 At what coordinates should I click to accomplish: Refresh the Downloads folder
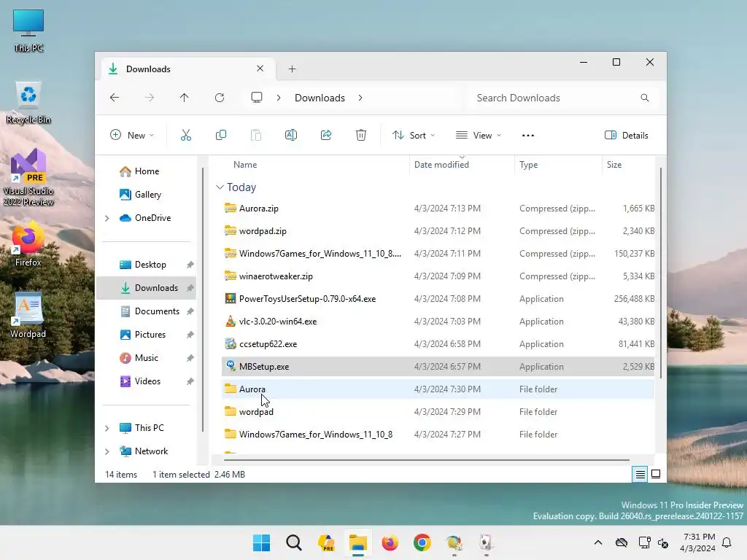pyautogui.click(x=219, y=98)
